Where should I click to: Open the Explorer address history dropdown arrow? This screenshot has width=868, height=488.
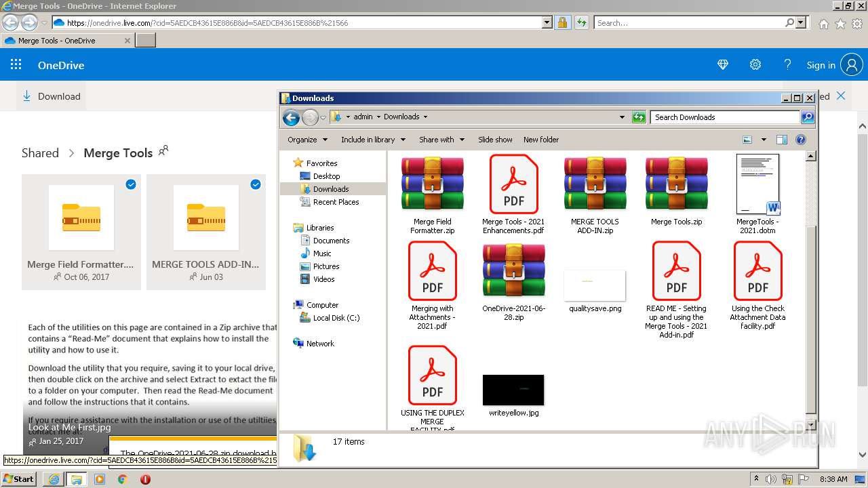click(x=622, y=117)
